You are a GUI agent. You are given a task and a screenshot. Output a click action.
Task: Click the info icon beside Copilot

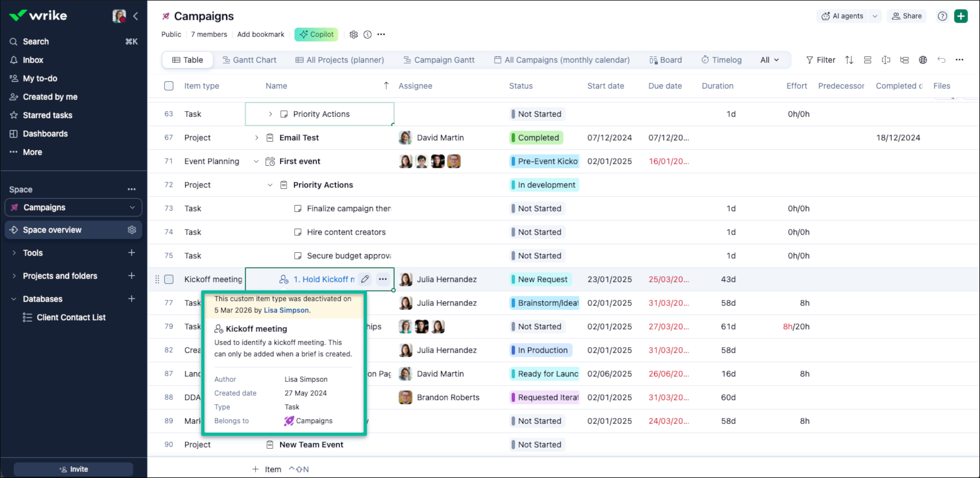tap(367, 35)
